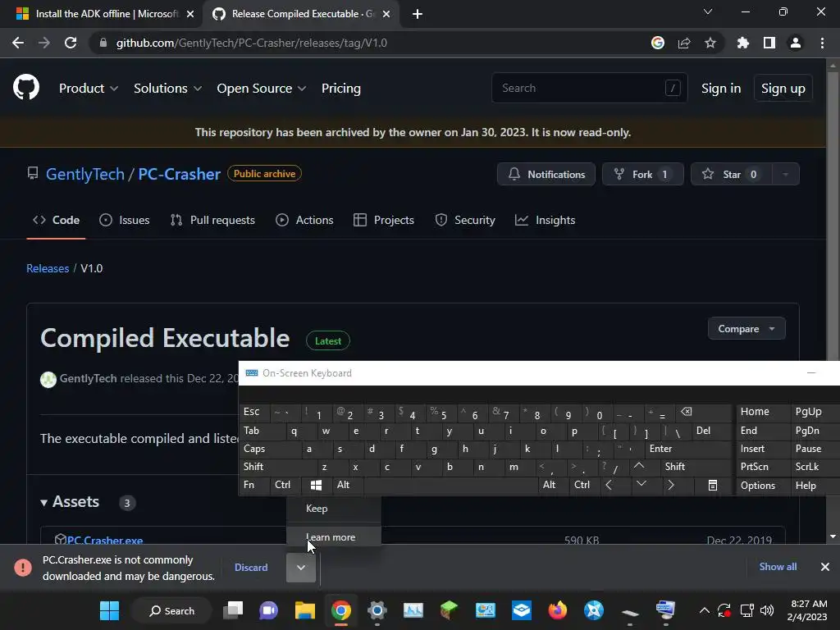Click the GitHub logo icon
Screen dimensions: 840x630
(25, 87)
